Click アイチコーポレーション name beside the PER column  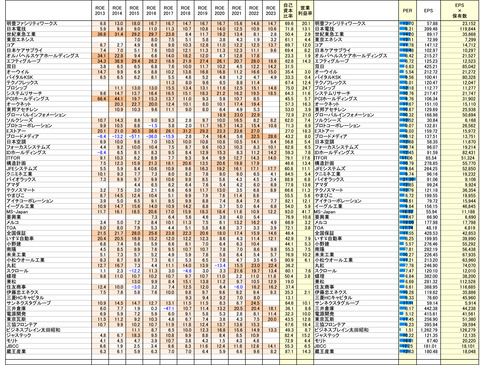coord(338,201)
